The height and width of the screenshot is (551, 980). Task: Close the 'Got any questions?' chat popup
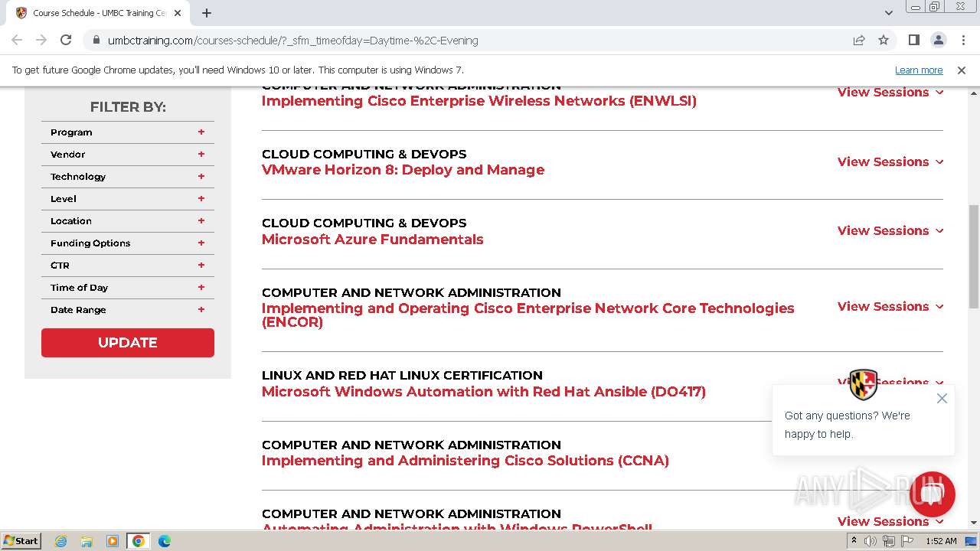pyautogui.click(x=942, y=398)
